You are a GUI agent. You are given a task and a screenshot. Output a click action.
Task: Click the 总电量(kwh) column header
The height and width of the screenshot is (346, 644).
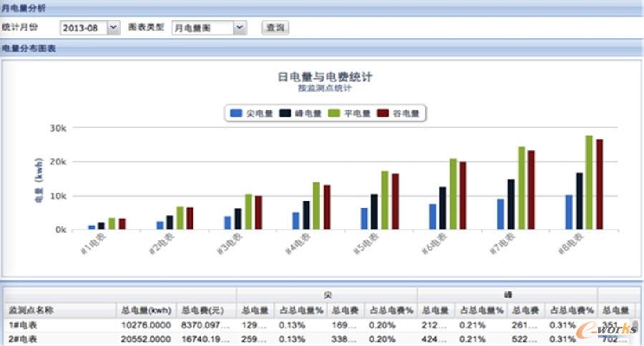(146, 310)
